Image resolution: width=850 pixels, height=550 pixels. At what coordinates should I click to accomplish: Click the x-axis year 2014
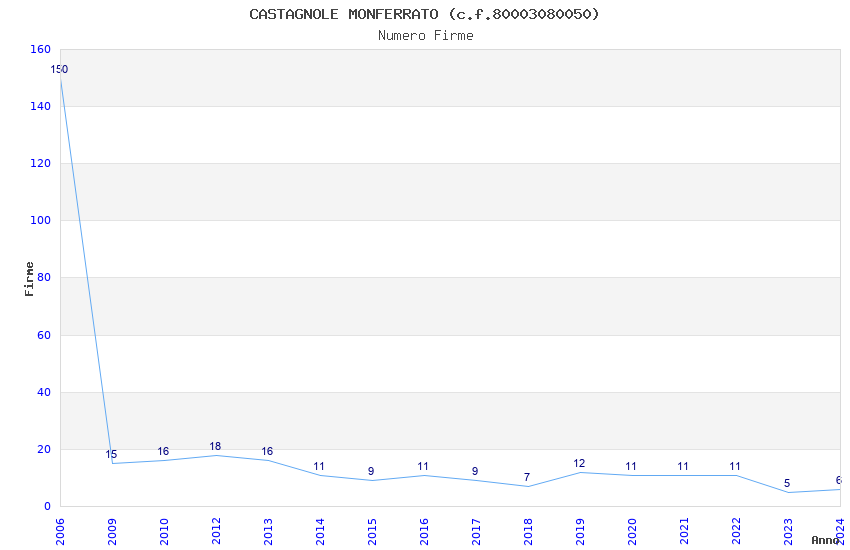(320, 532)
